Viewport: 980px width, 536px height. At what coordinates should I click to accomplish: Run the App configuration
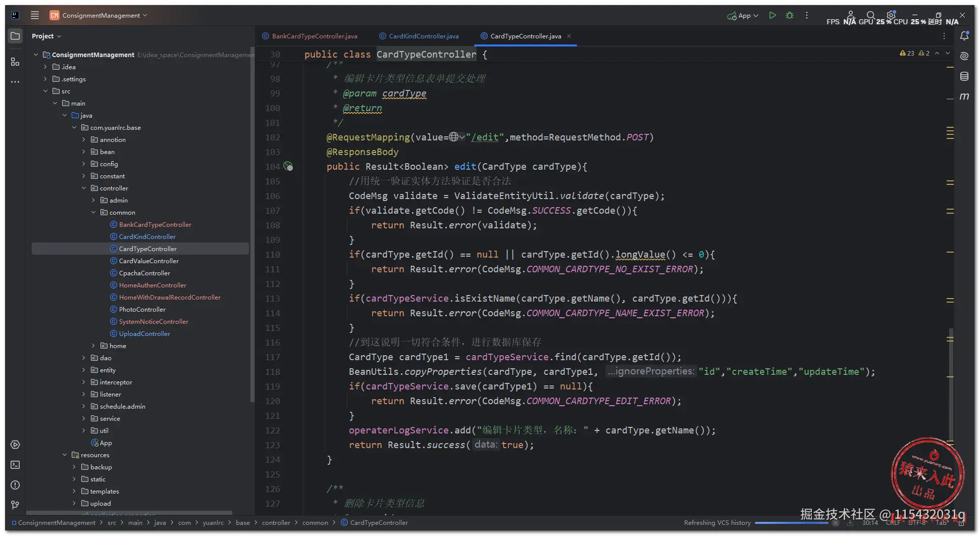772,16
